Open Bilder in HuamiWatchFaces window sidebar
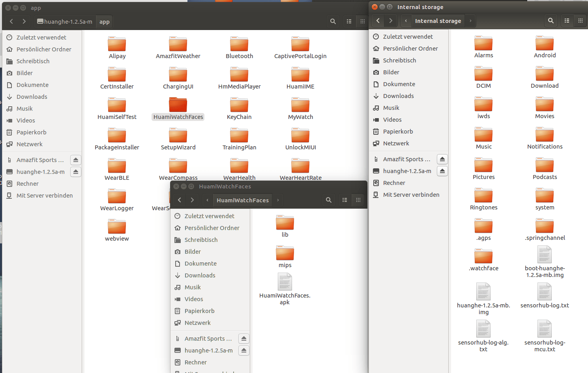This screenshot has width=588, height=373. coord(210,252)
